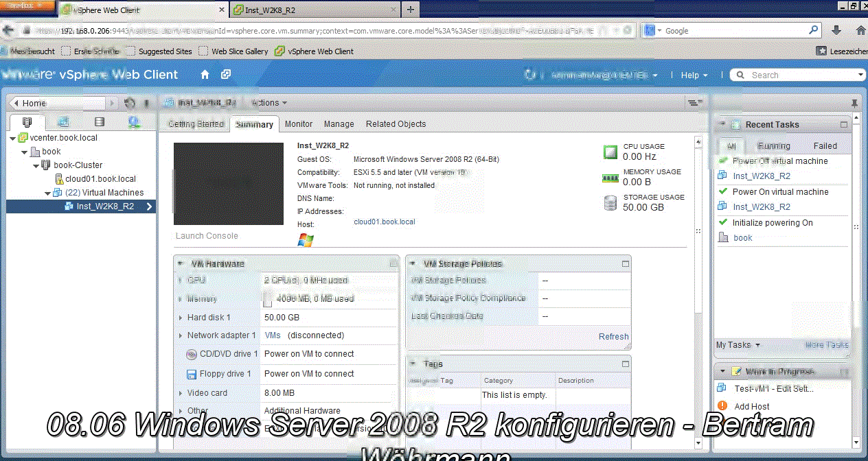The width and height of the screenshot is (868, 461).
Task: Show Failed tasks in Recent Tasks
Action: click(x=825, y=145)
